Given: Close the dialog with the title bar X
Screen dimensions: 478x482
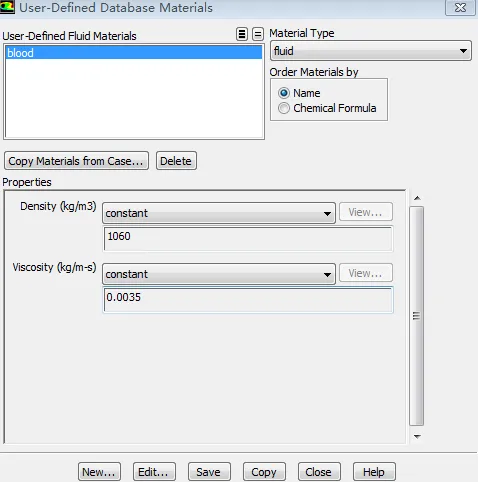Looking at the screenshot, I should point(460,8).
